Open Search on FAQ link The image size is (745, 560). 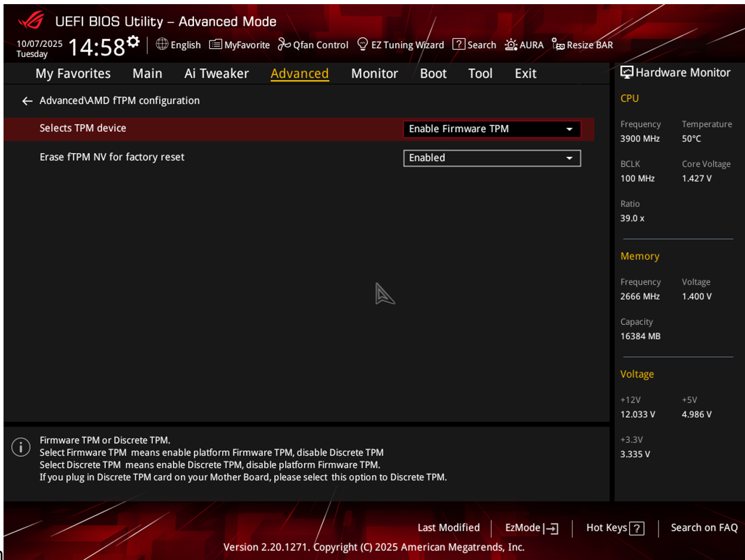(704, 528)
